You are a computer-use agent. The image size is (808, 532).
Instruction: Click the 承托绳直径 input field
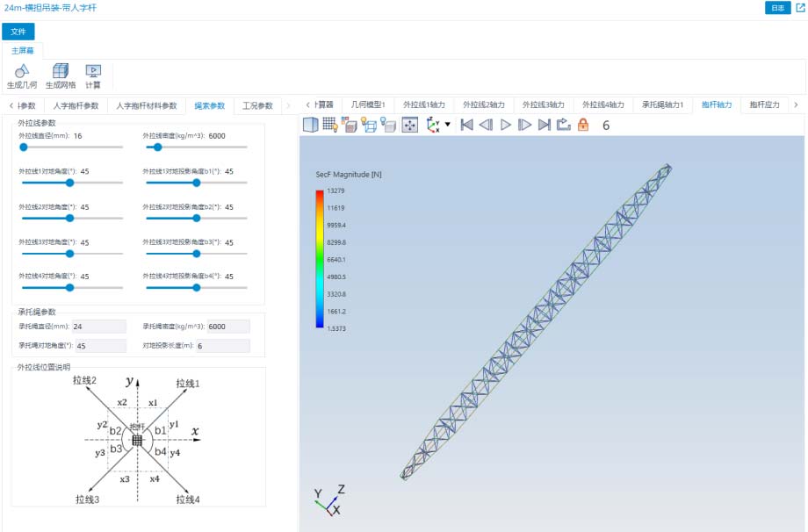(x=99, y=327)
